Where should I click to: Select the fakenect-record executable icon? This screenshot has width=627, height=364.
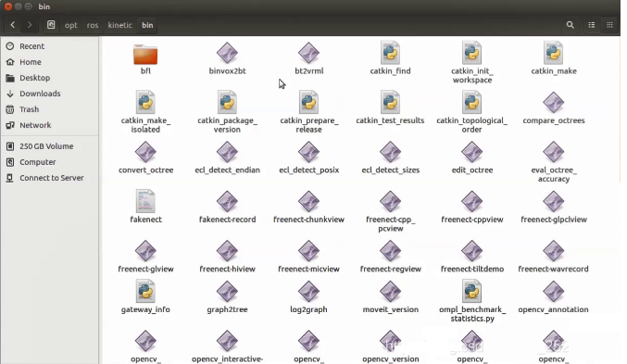click(x=227, y=202)
